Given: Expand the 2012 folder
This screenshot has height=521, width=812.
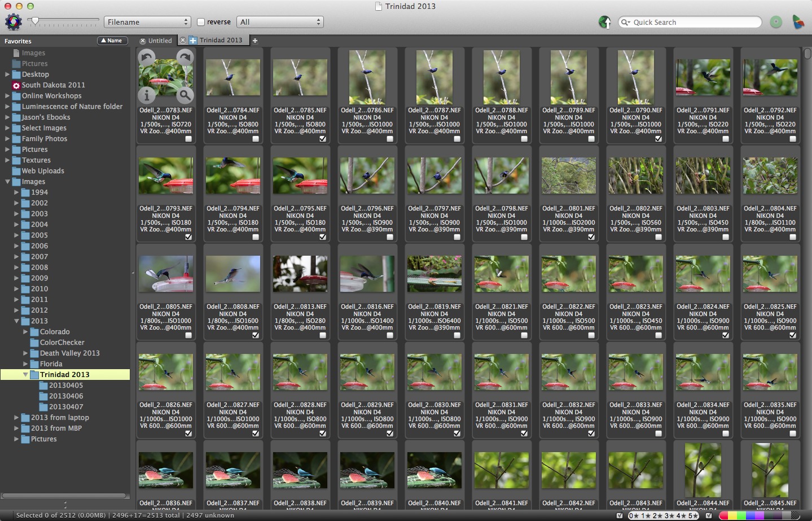Looking at the screenshot, I should pos(16,310).
